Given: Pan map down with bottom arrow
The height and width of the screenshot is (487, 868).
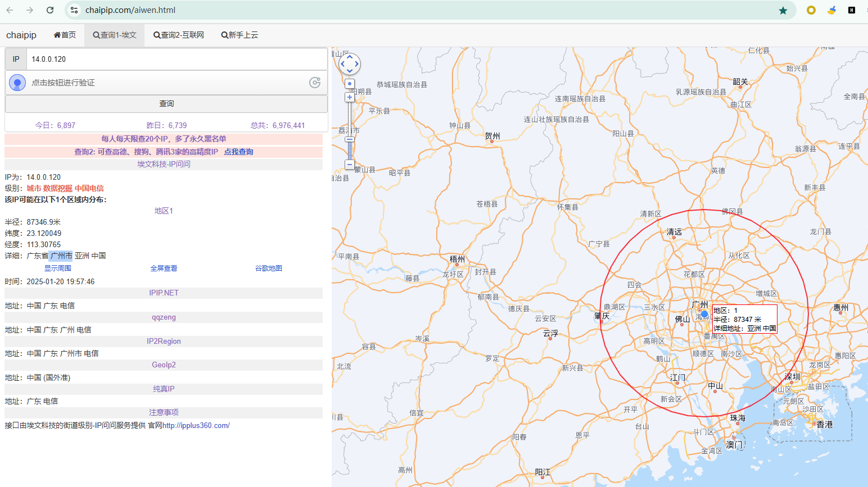Looking at the screenshot, I should [x=349, y=71].
